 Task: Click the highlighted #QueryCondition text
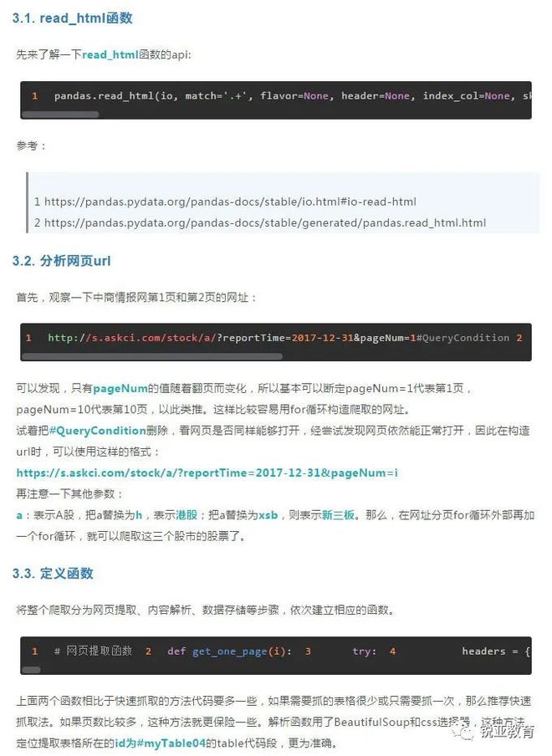click(x=97, y=430)
